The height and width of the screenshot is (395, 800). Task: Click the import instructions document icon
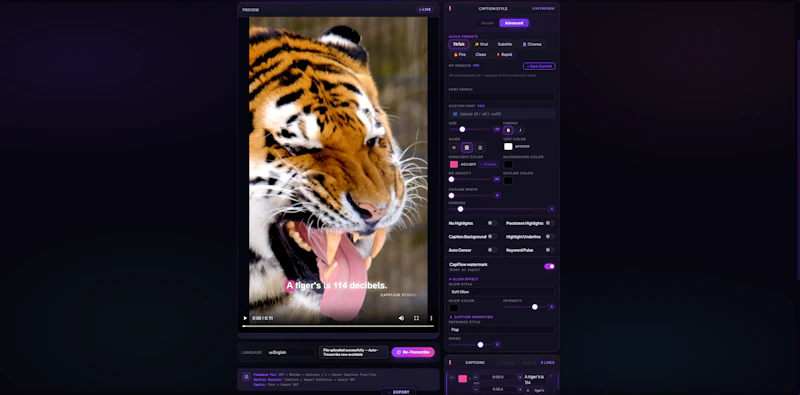click(x=246, y=377)
